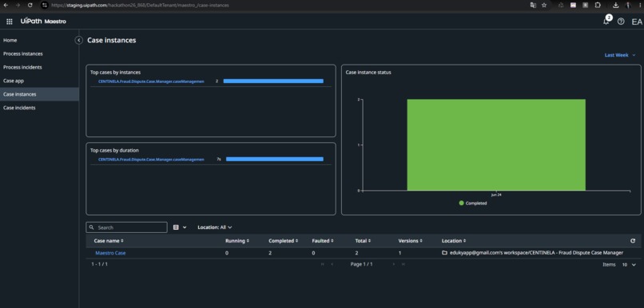Open the browser translate icon

pos(533,5)
